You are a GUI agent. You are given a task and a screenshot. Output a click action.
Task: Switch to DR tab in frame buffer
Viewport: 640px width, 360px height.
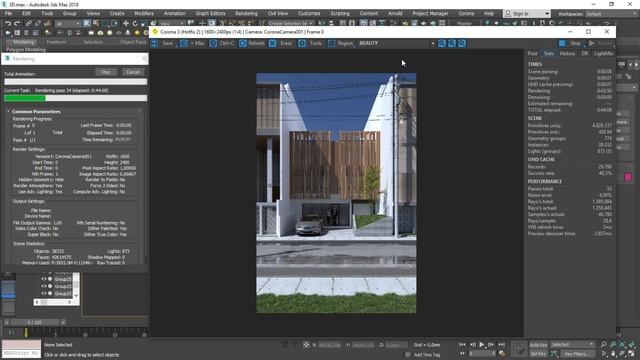click(584, 53)
